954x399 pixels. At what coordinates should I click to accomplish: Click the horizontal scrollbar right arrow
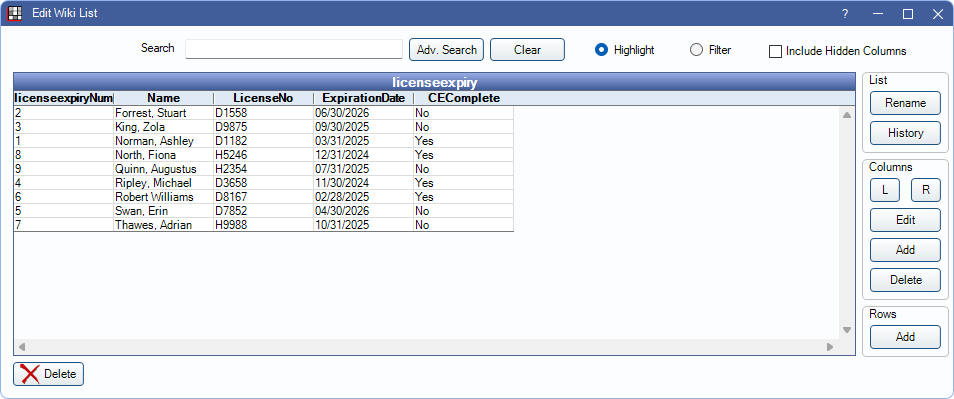point(829,347)
